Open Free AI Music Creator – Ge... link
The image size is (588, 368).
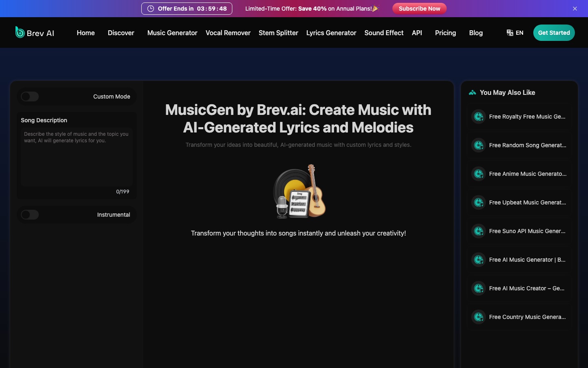[x=519, y=288]
